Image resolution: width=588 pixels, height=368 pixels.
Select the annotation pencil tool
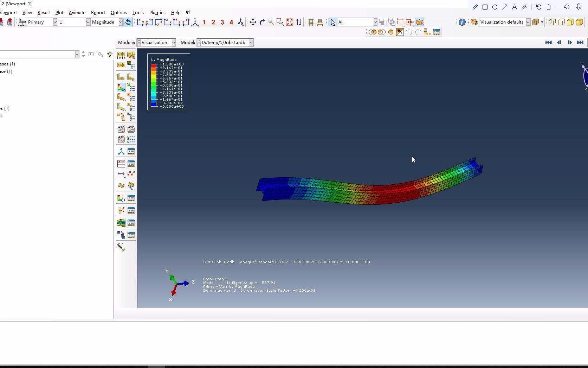pos(475,7)
